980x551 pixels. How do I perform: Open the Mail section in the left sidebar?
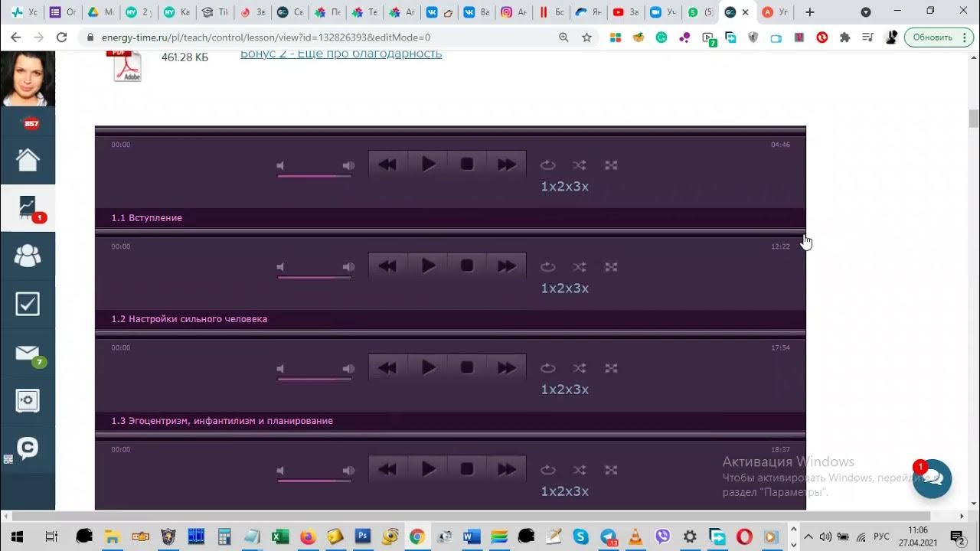(x=28, y=352)
